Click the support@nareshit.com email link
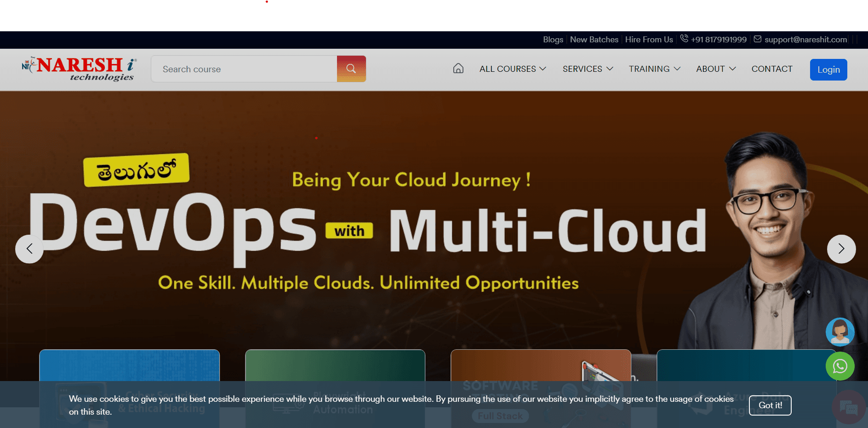The height and width of the screenshot is (428, 868). [805, 40]
